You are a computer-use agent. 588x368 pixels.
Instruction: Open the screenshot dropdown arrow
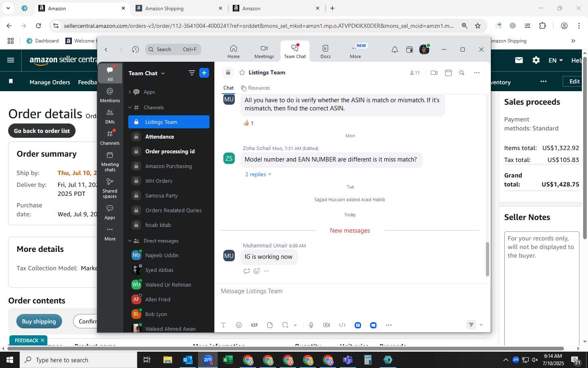pos(295,325)
